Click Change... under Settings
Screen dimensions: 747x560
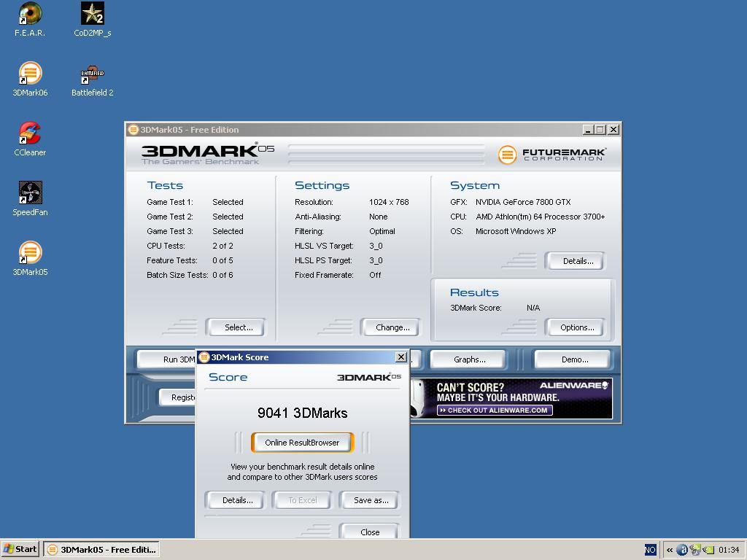[x=392, y=327]
